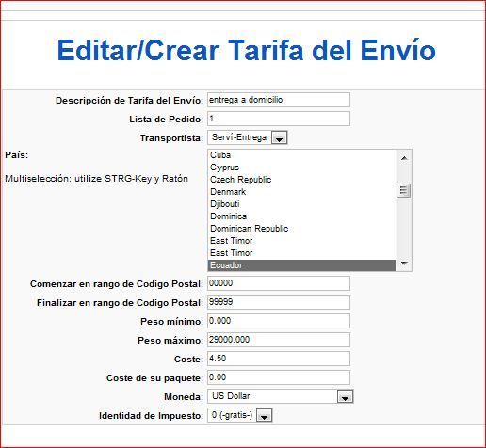Focus the Lista de Pedido field

pos(279,119)
